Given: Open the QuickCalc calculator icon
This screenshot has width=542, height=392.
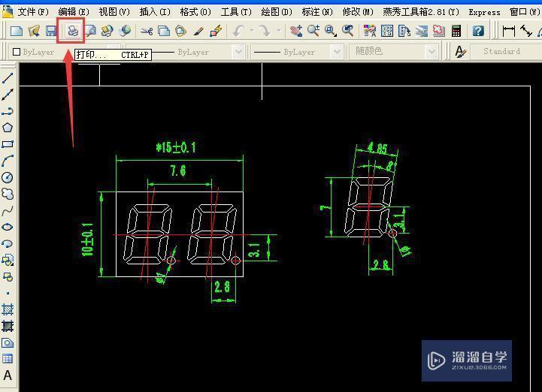Looking at the screenshot, I should click(x=456, y=31).
